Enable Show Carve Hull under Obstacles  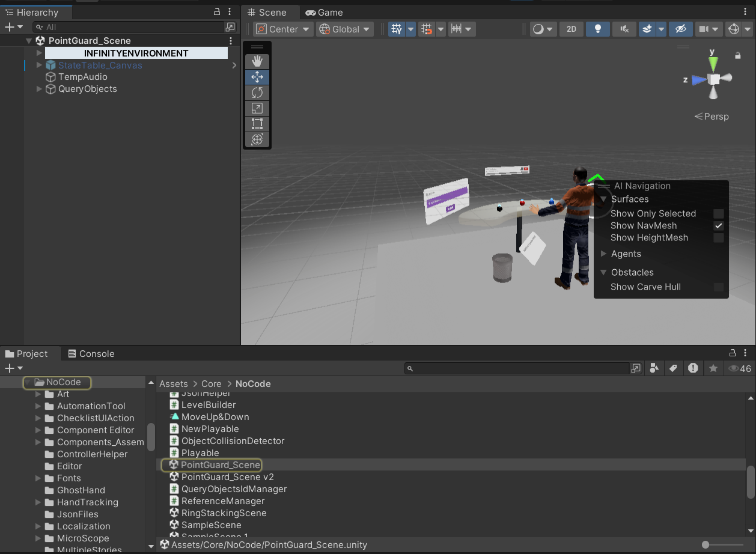pos(719,287)
